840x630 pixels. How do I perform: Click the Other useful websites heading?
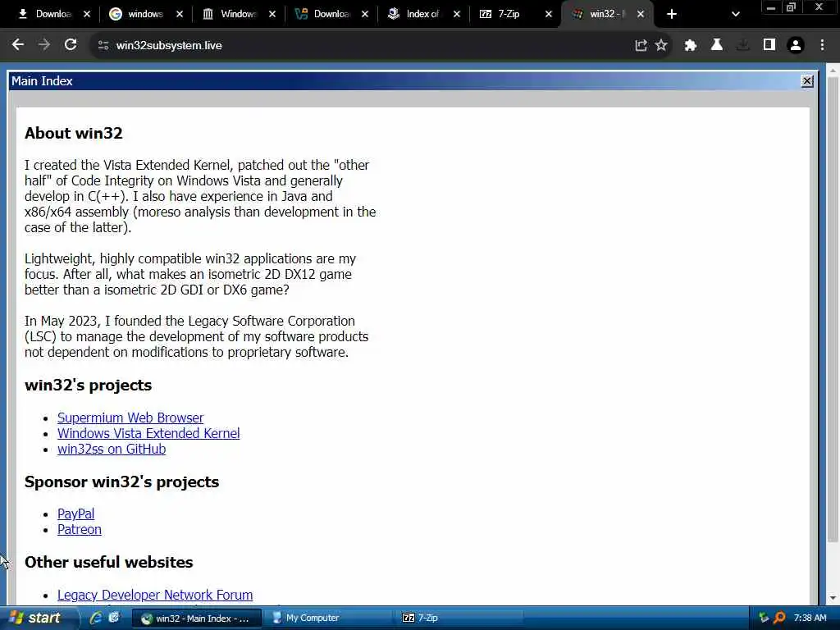pos(109,562)
